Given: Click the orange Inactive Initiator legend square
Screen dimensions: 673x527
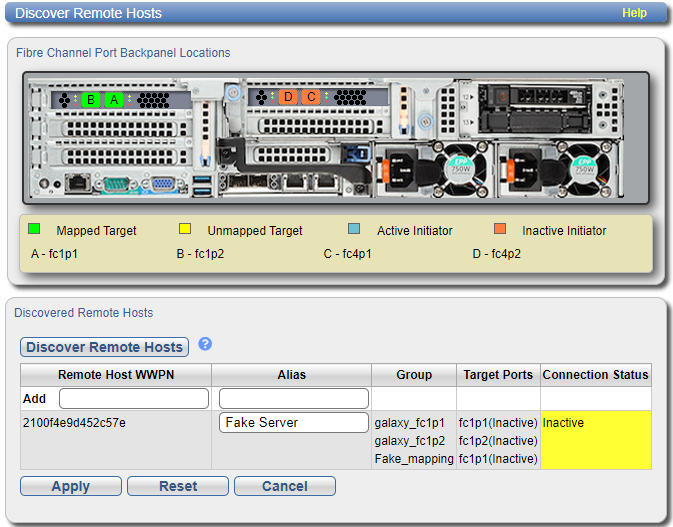Looking at the screenshot, I should (500, 230).
